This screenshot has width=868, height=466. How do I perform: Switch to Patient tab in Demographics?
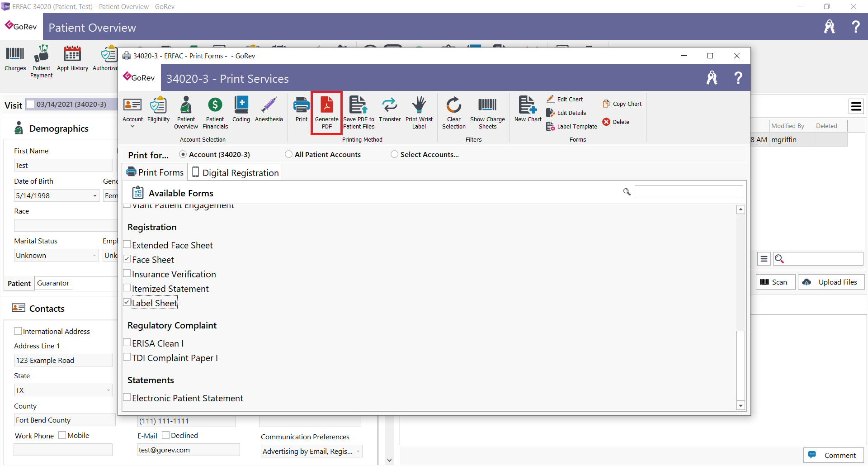[x=19, y=283]
